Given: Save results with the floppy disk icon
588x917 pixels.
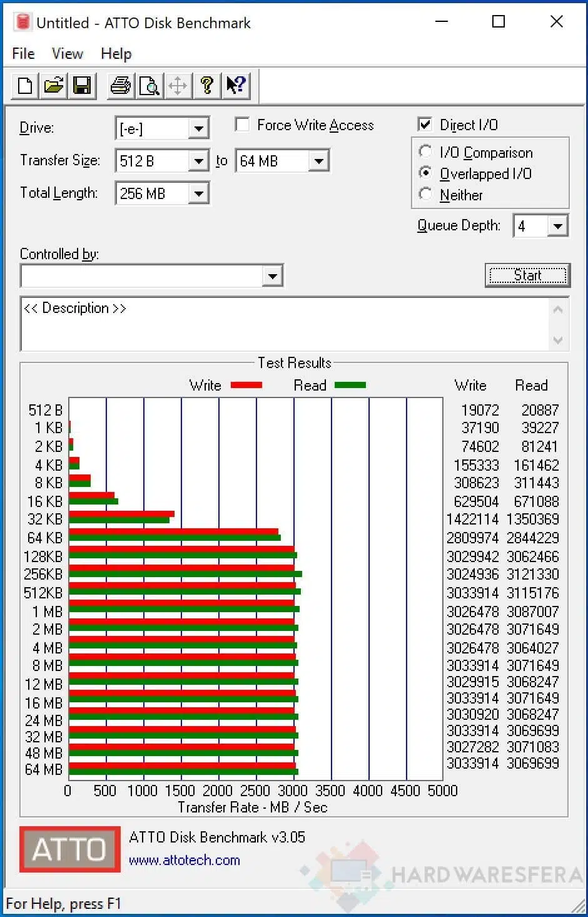Looking at the screenshot, I should pos(82,85).
